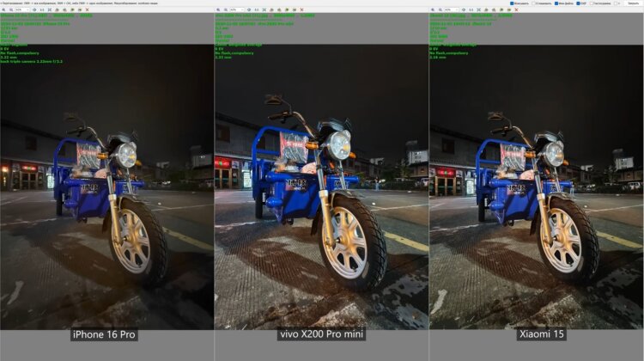Viewport: 644px width, 361px height.
Task: Click red X icon in vivo panel toolbar
Action: pos(301,9)
